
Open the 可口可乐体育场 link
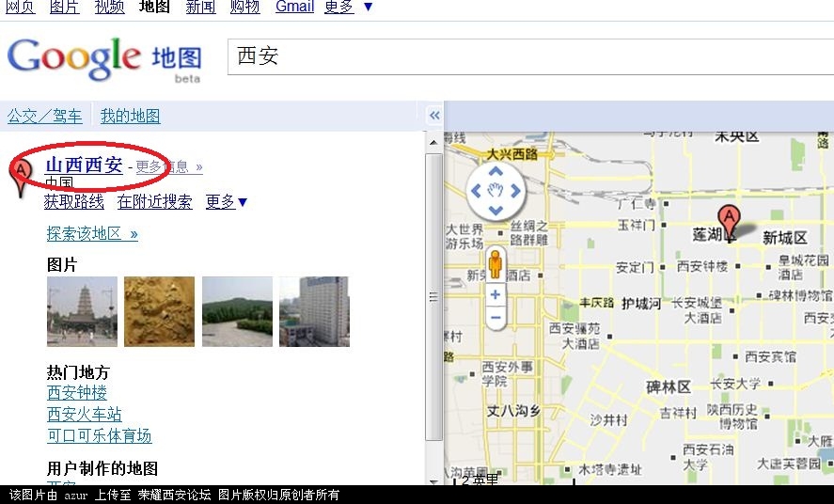(x=100, y=436)
